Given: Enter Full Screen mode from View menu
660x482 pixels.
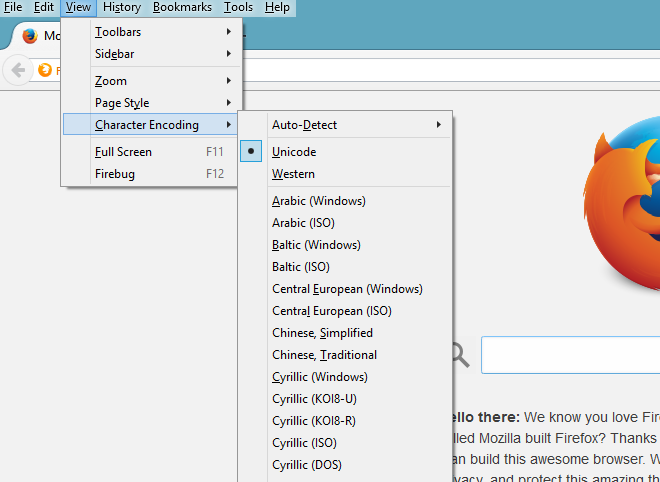Looking at the screenshot, I should point(152,152).
